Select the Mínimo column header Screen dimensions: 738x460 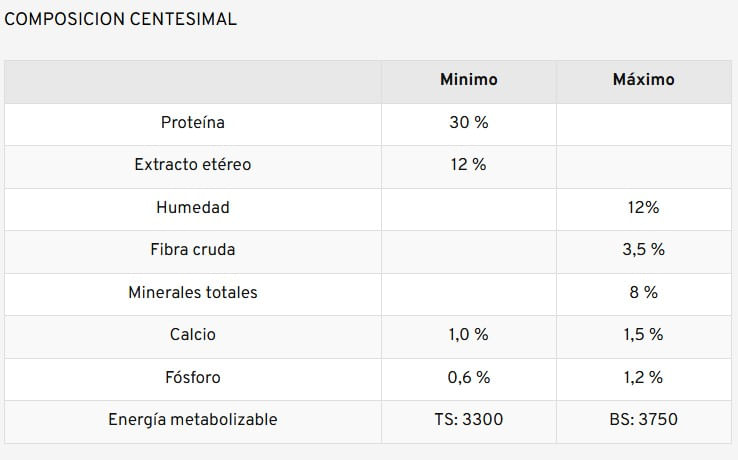tap(468, 80)
